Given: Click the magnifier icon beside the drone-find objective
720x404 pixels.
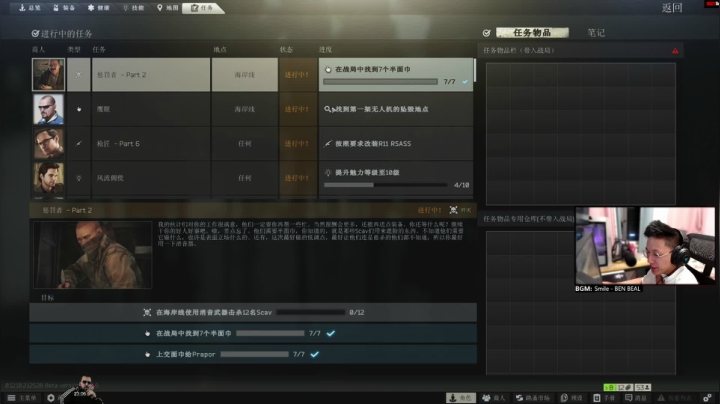Looking at the screenshot, I should tap(327, 109).
